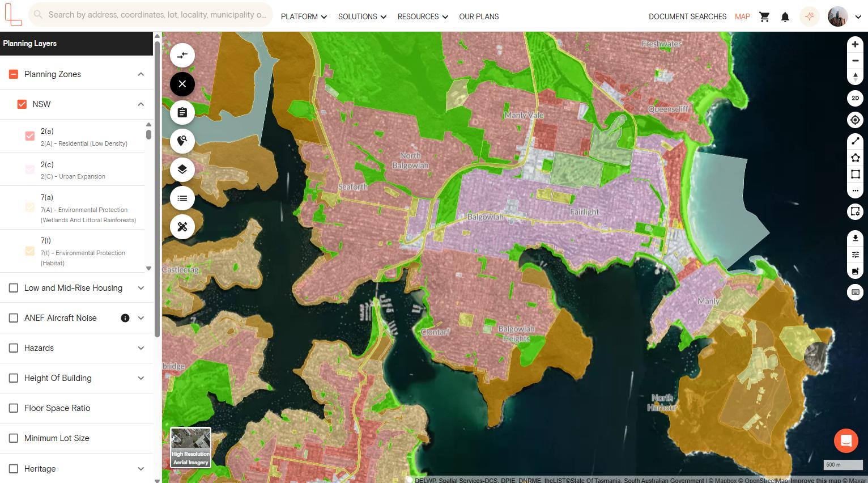Select the MAP nav link

[x=742, y=16]
